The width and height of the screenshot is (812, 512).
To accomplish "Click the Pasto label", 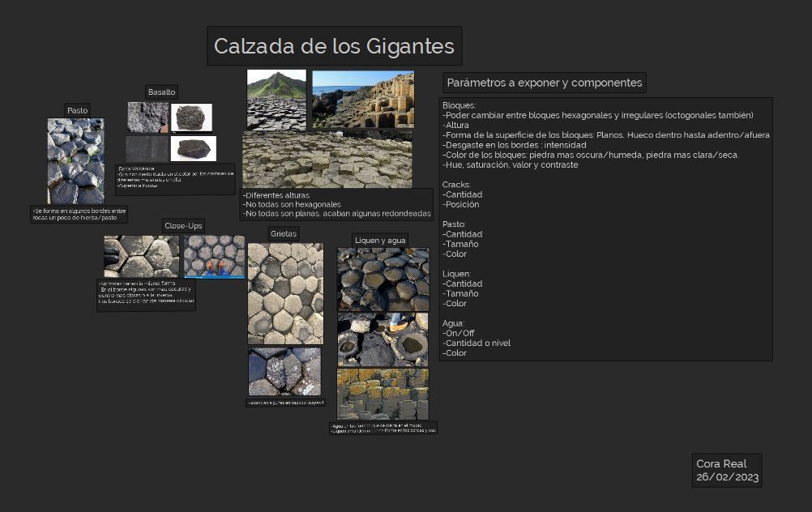I will coord(77,110).
